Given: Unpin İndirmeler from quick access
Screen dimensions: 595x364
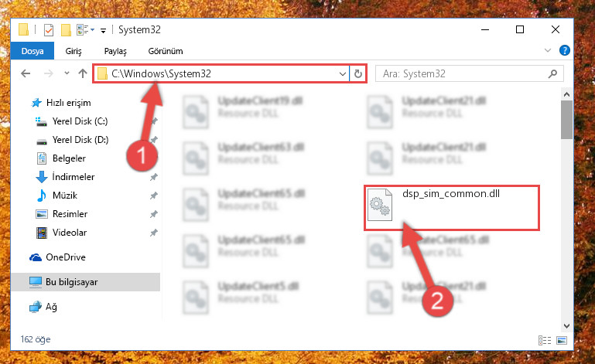Looking at the screenshot, I should click(x=154, y=177).
